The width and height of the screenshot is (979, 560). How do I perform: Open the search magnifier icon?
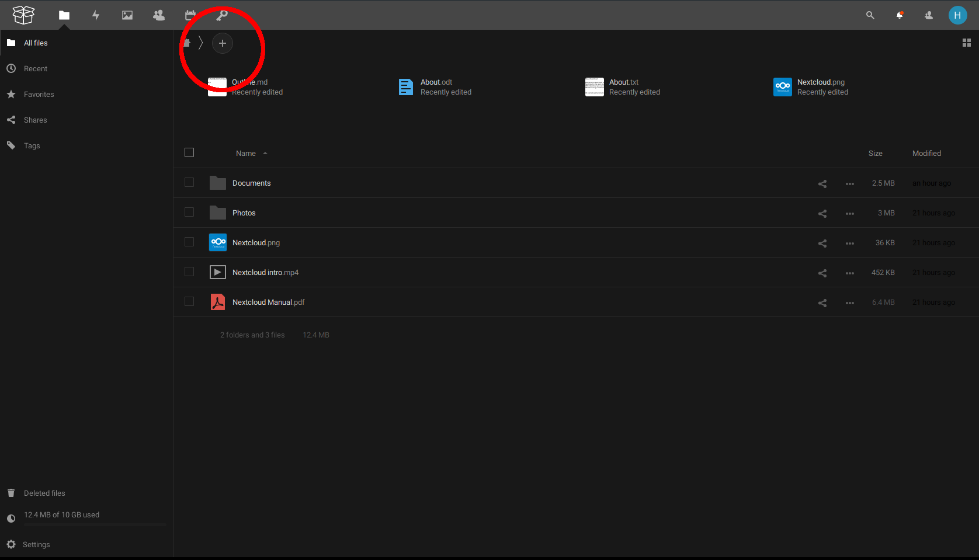tap(870, 15)
